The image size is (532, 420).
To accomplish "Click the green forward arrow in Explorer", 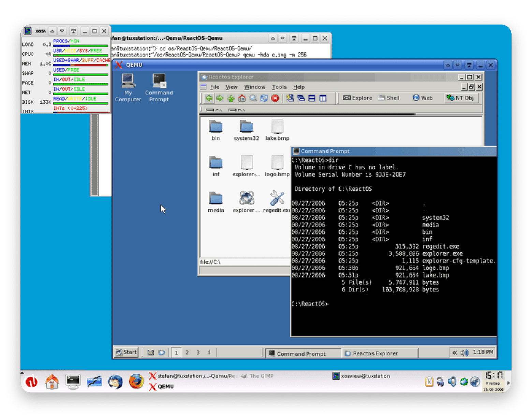I will click(x=220, y=98).
